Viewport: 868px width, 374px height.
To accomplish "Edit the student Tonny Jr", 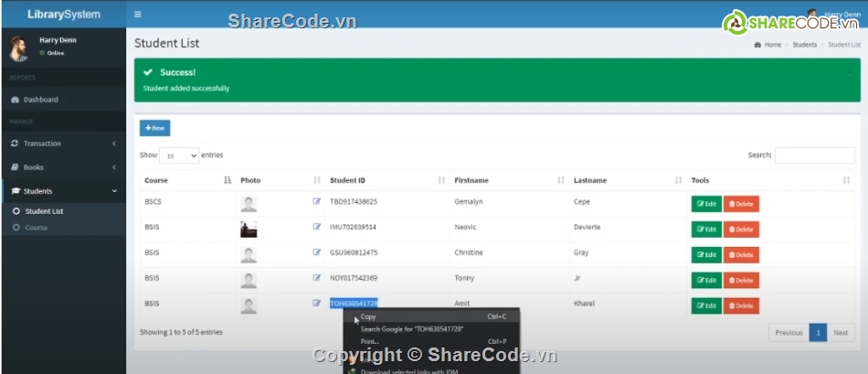I will (706, 281).
